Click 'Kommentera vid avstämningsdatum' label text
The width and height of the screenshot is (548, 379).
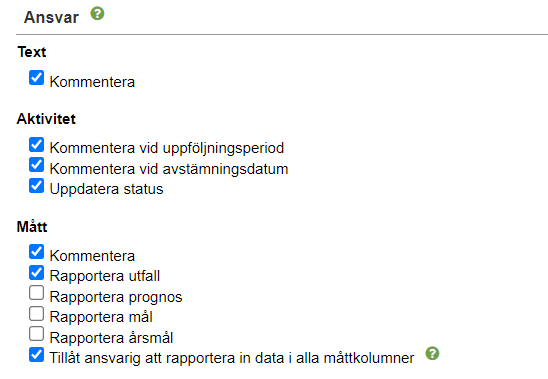(x=169, y=169)
